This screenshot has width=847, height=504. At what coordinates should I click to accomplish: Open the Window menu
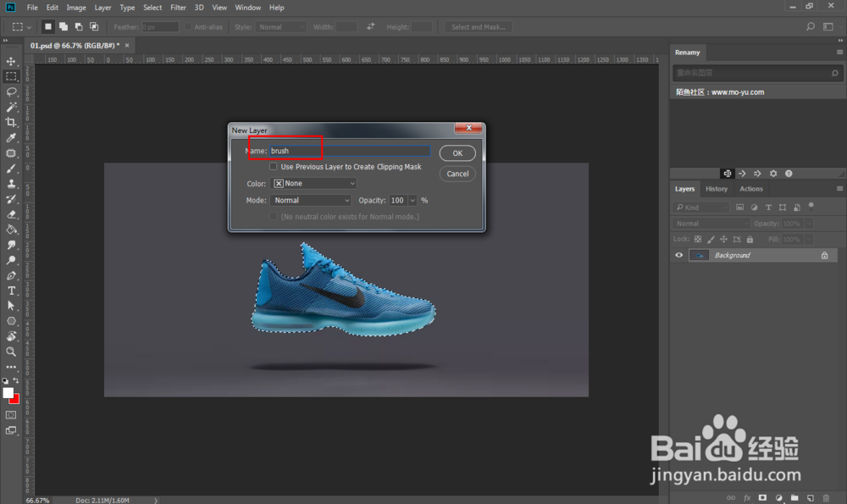click(x=248, y=8)
